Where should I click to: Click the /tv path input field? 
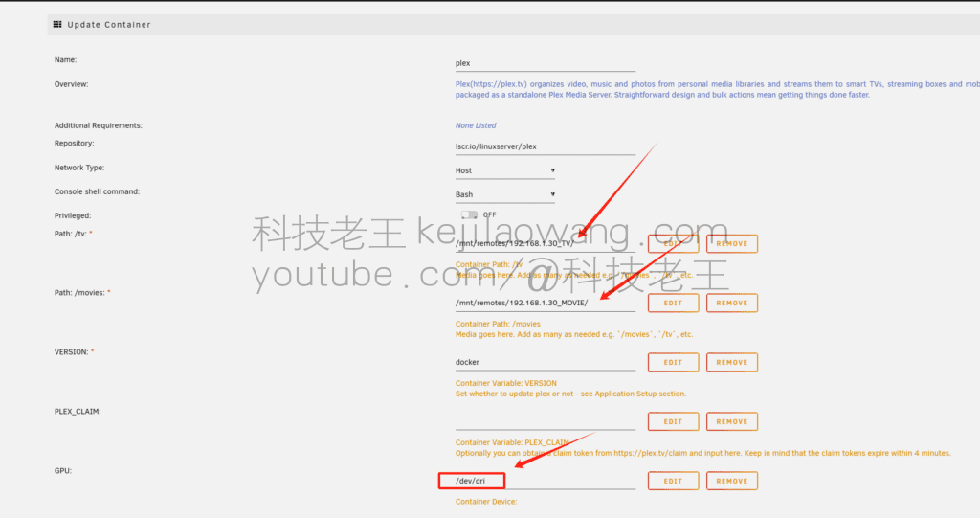545,244
